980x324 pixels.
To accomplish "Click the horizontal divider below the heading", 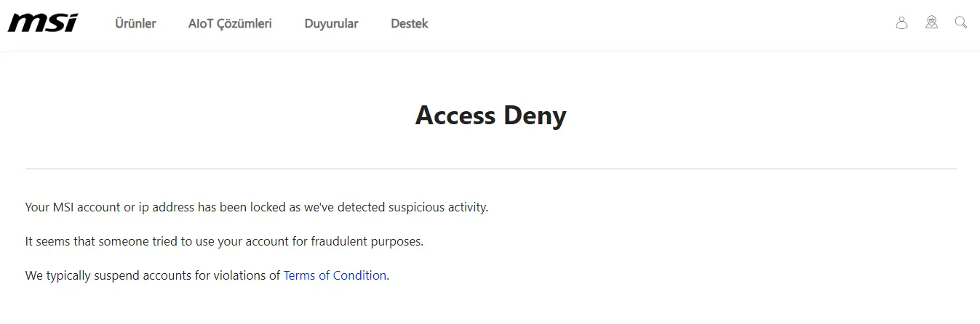I will coord(490,169).
